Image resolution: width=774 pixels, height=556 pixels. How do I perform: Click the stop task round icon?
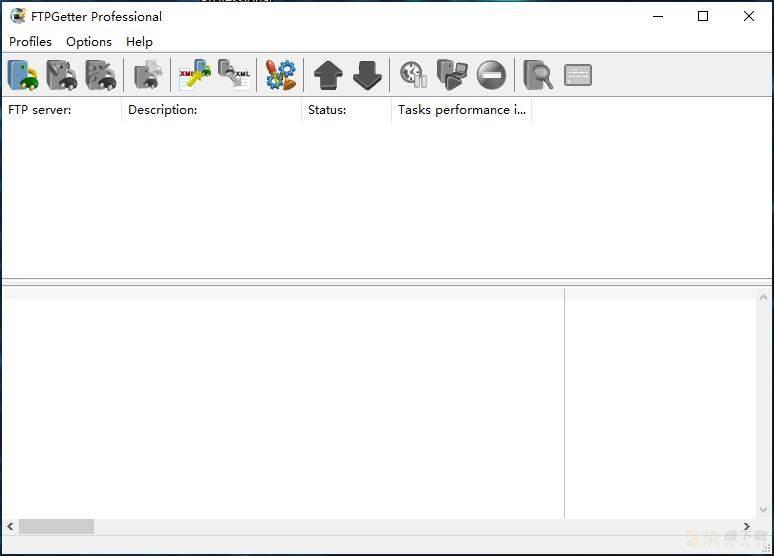click(492, 75)
